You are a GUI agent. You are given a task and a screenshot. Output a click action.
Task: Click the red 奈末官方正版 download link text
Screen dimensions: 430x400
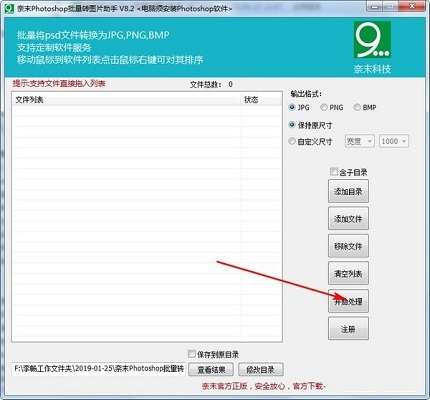(x=263, y=387)
